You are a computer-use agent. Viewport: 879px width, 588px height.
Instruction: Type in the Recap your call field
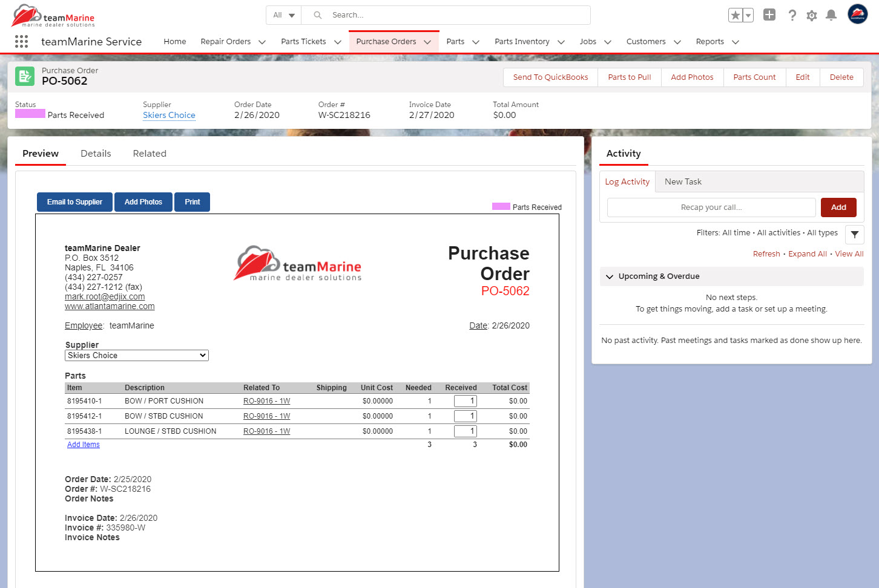tap(711, 207)
